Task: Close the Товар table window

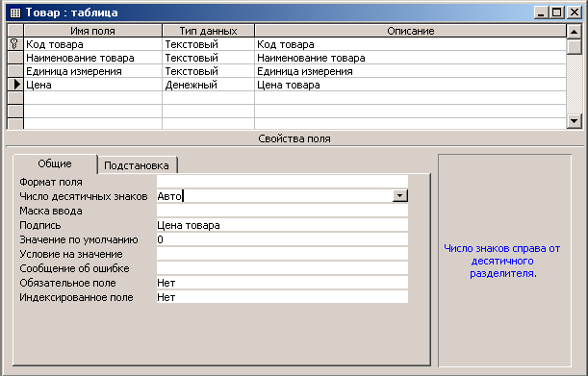Action: [575, 13]
